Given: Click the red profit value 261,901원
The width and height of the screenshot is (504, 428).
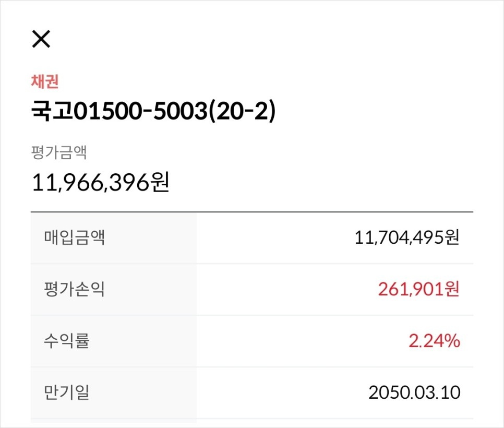Looking at the screenshot, I should click(419, 289).
